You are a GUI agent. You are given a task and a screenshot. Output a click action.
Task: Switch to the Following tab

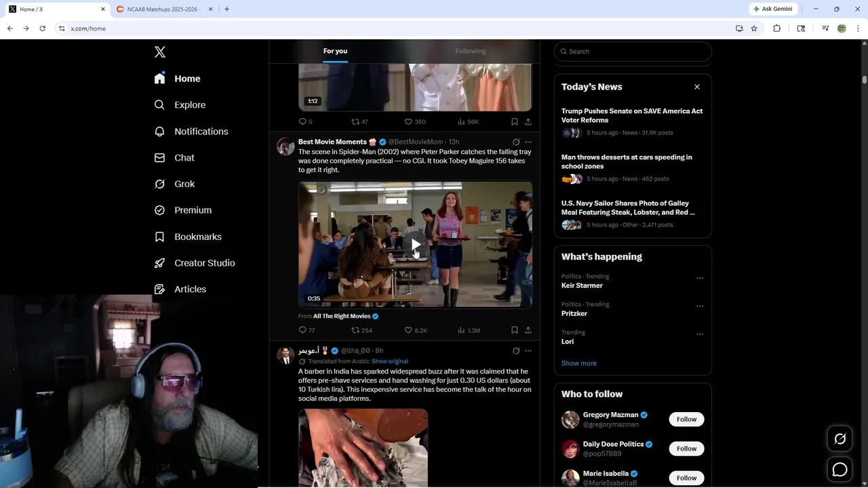[471, 51]
